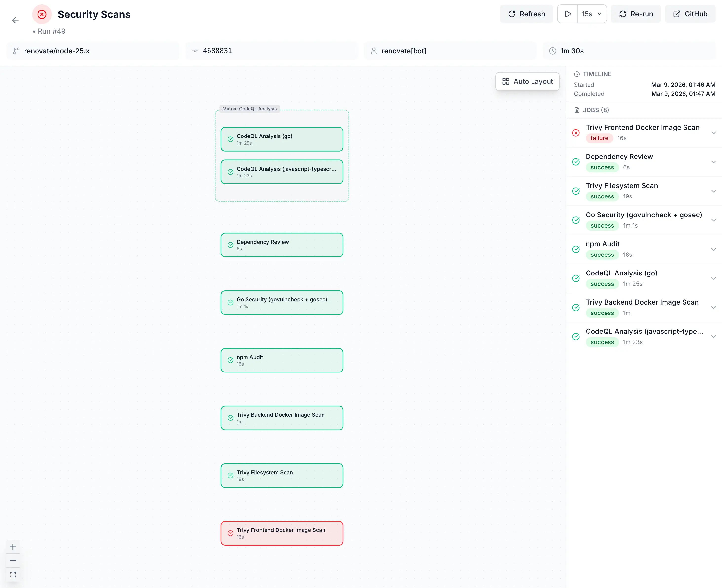Click the 1m 23s duration in jobs list
This screenshot has width=722, height=588.
[633, 342]
